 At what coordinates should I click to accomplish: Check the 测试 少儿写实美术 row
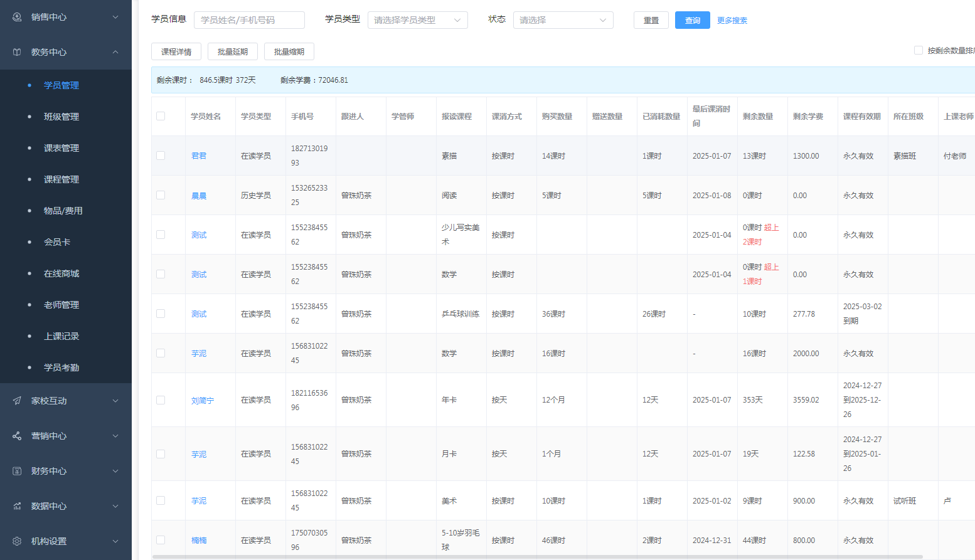161,235
